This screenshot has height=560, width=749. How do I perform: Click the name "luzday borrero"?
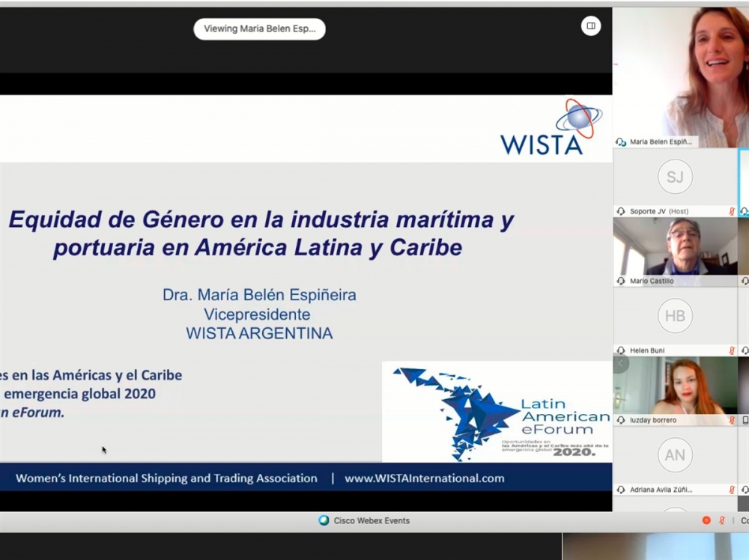[653, 420]
